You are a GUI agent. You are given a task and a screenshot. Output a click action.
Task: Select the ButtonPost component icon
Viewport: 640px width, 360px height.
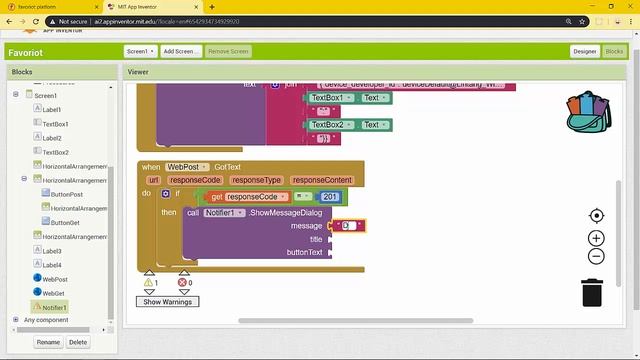click(x=46, y=193)
